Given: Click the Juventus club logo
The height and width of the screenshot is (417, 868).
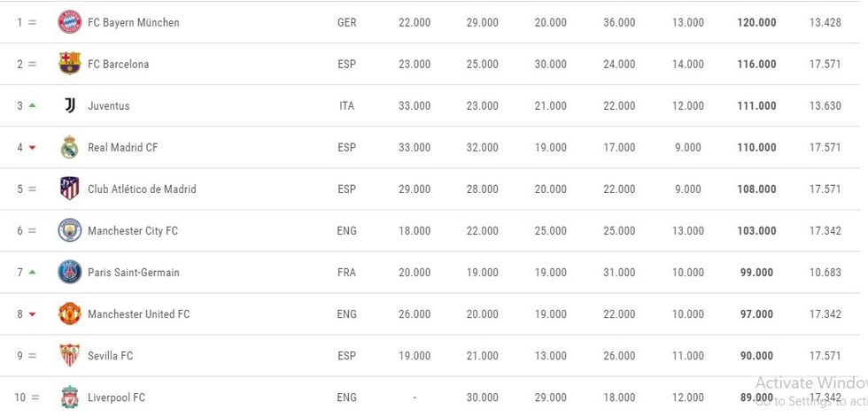Looking at the screenshot, I should (x=69, y=105).
